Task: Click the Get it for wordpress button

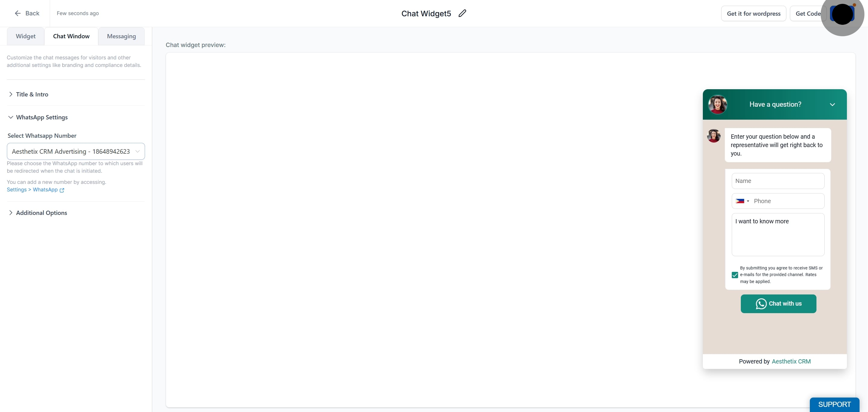Action: [753, 14]
